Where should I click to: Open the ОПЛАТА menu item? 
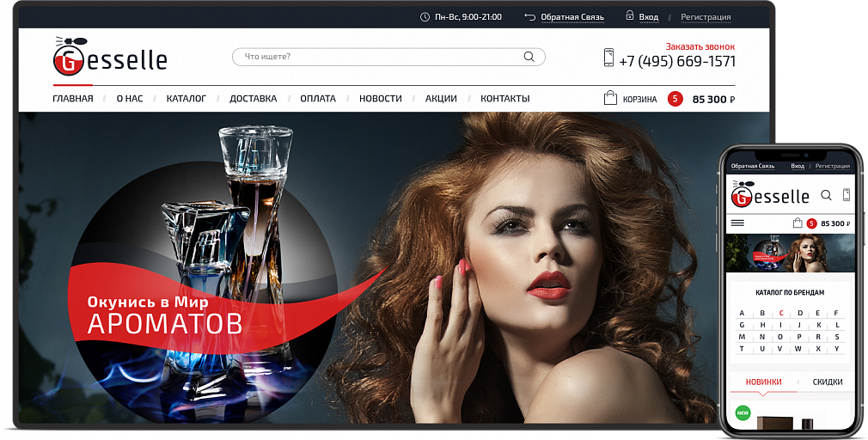coord(318,99)
